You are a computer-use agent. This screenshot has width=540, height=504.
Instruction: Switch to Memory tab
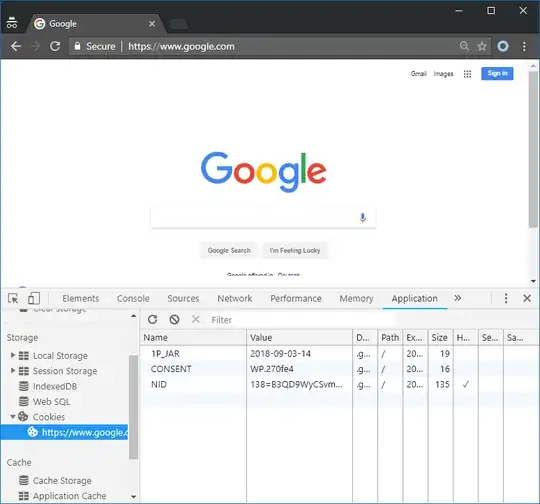pos(356,298)
